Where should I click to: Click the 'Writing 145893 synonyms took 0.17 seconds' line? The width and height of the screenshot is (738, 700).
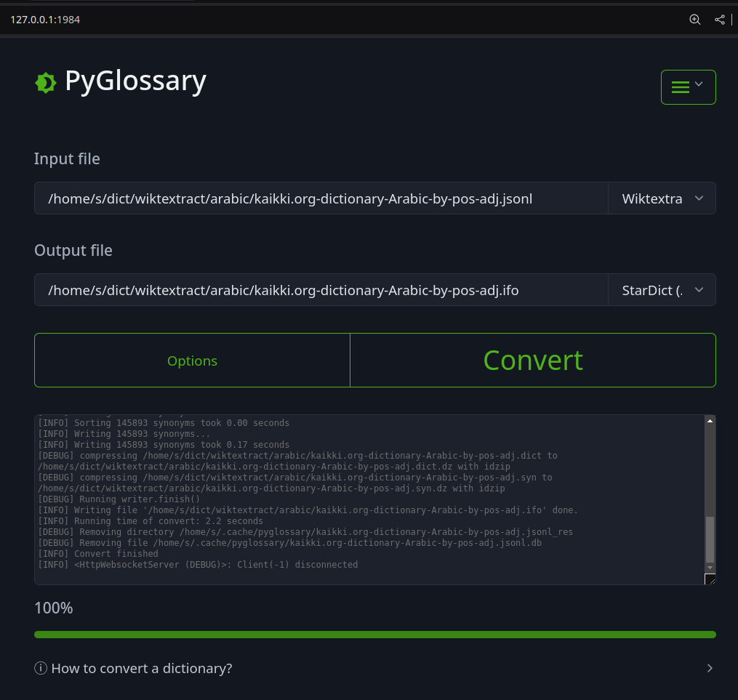coord(164,445)
